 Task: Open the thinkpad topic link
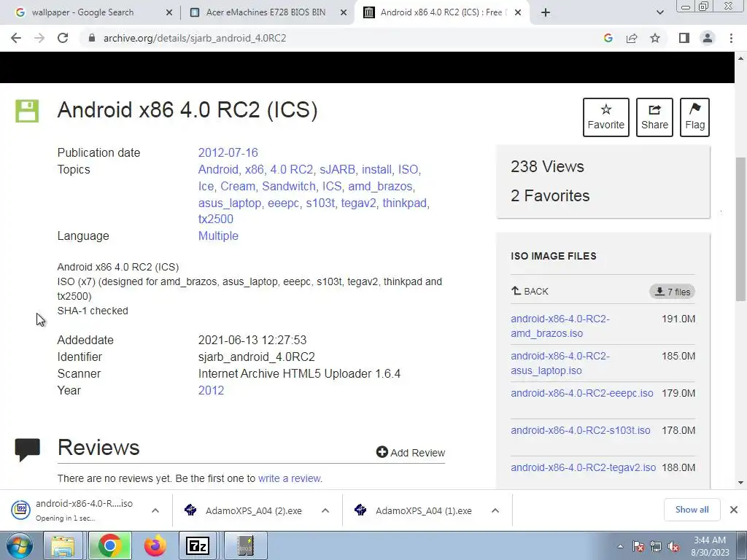pyautogui.click(x=404, y=203)
